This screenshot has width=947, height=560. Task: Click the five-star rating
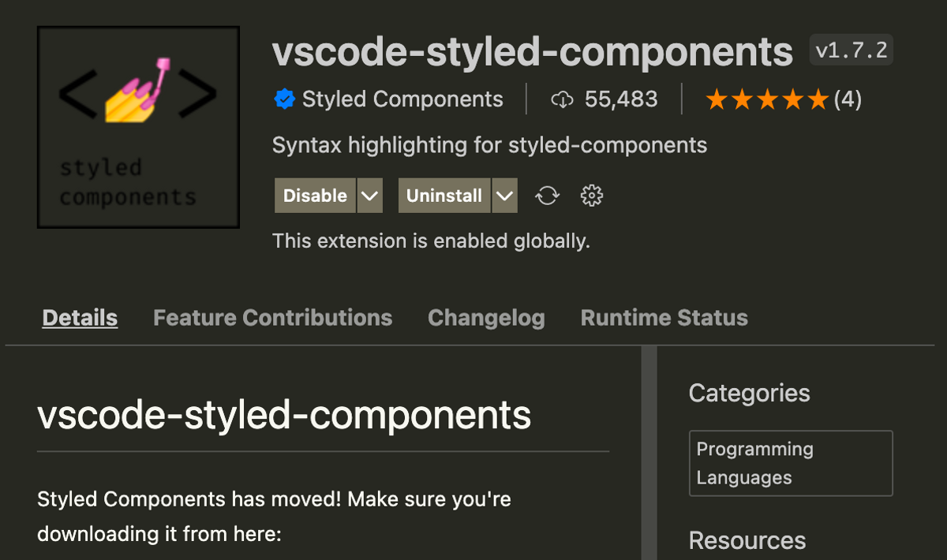tap(767, 99)
